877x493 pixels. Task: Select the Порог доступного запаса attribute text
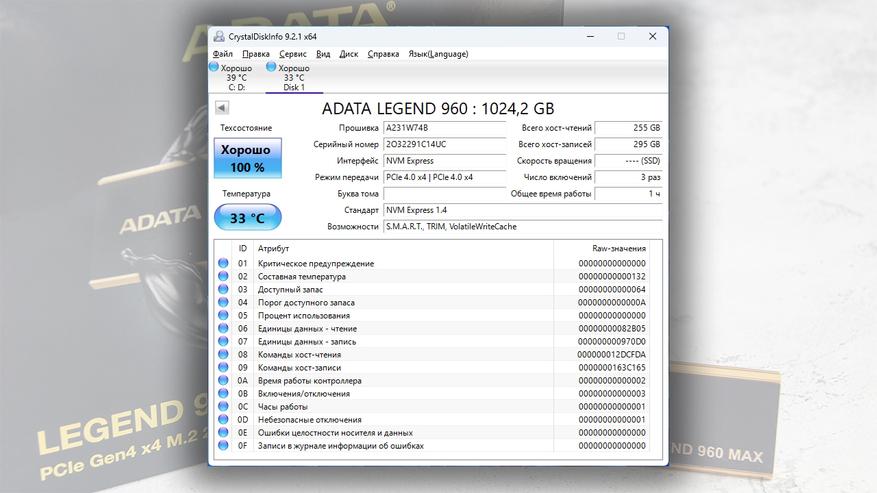pos(306,303)
